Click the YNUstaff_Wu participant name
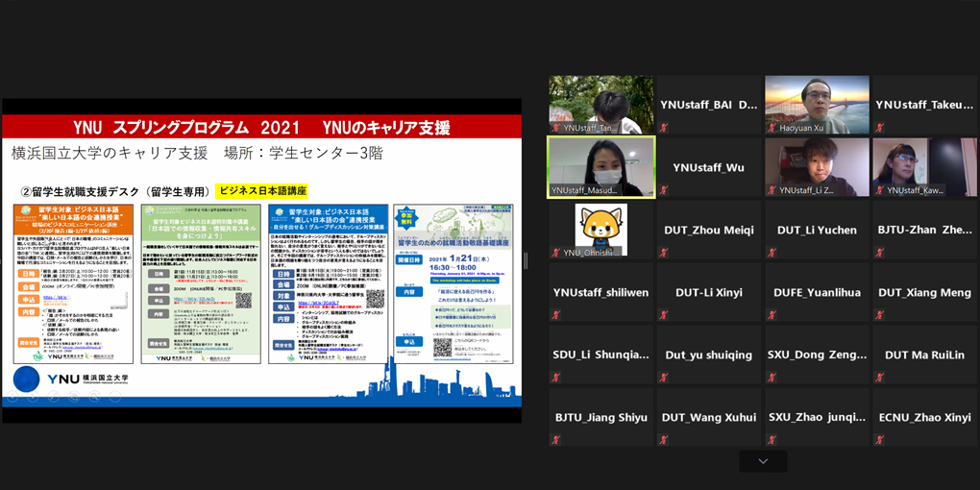Image resolution: width=980 pixels, height=490 pixels. 709,167
